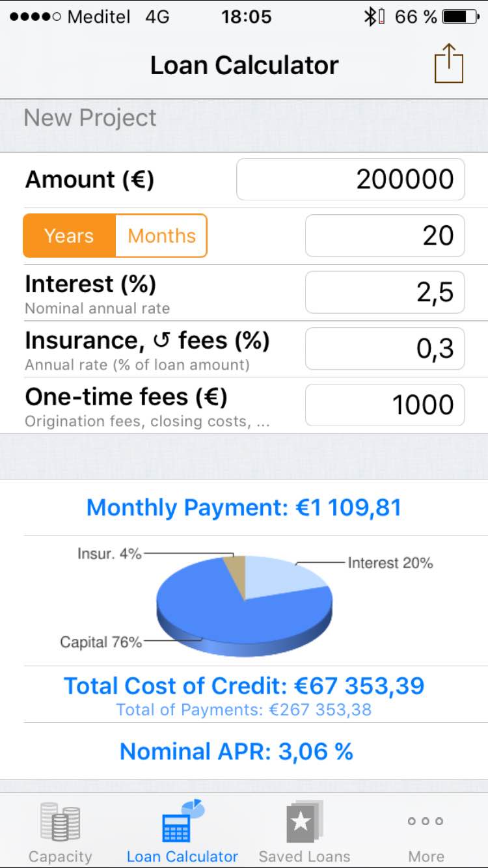This screenshot has width=488, height=868.
Task: Tap the Loan Calculator tab icon
Action: 182,821
